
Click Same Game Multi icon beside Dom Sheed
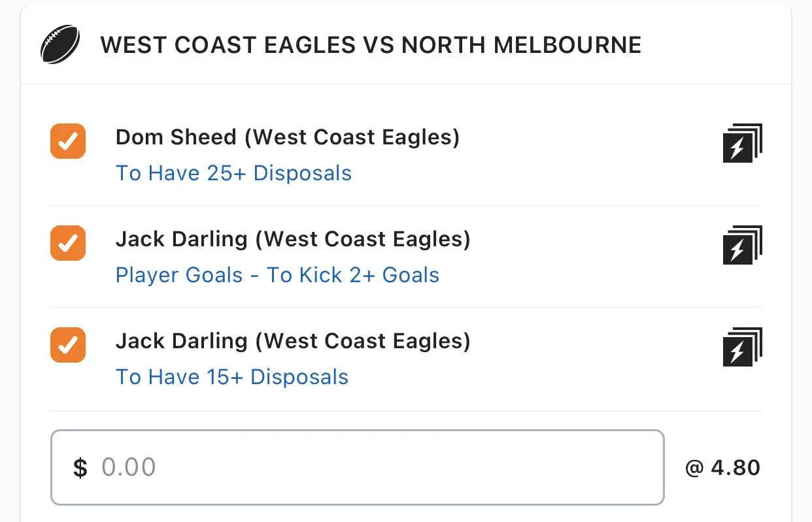(742, 143)
